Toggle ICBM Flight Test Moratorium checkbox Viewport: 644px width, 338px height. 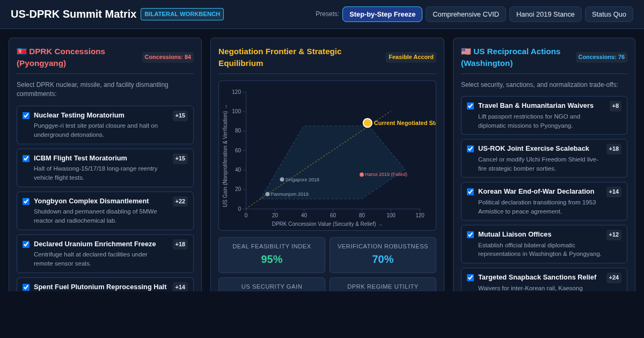26,158
